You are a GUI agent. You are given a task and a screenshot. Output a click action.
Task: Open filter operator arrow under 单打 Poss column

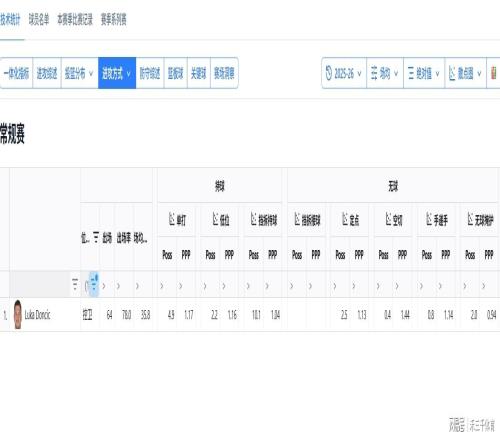pyautogui.click(x=162, y=286)
